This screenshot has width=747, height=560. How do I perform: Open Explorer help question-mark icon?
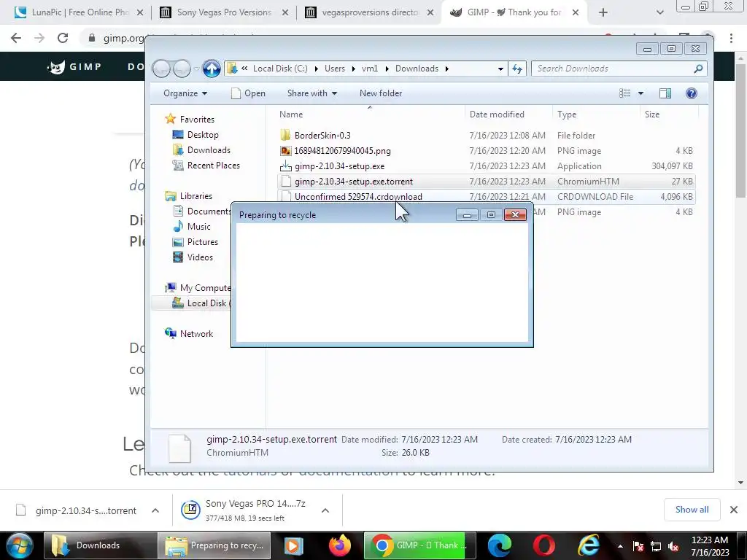(692, 93)
